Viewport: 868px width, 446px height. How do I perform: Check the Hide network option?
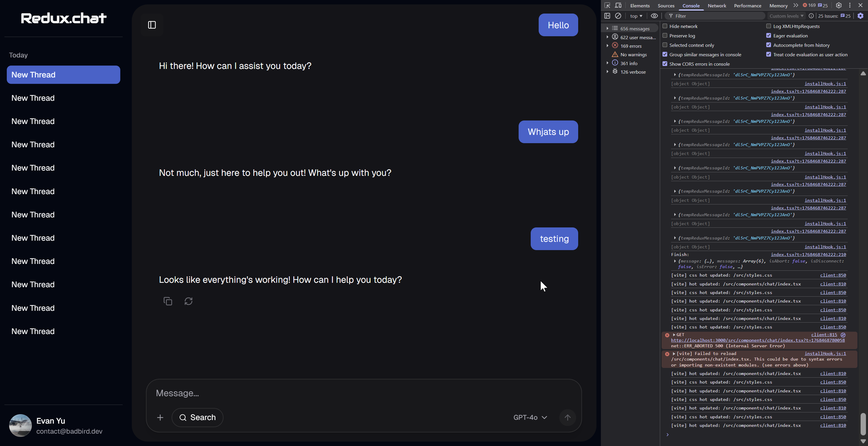665,26
